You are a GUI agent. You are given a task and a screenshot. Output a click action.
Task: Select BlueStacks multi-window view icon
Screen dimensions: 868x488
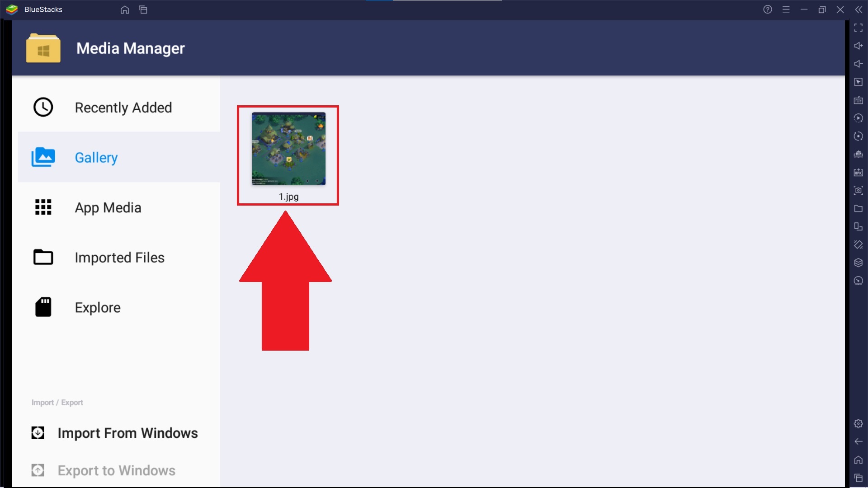(x=143, y=9)
